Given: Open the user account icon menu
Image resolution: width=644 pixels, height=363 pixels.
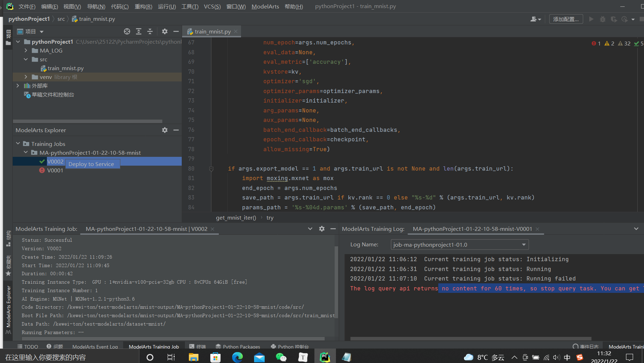Looking at the screenshot, I should 535,19.
